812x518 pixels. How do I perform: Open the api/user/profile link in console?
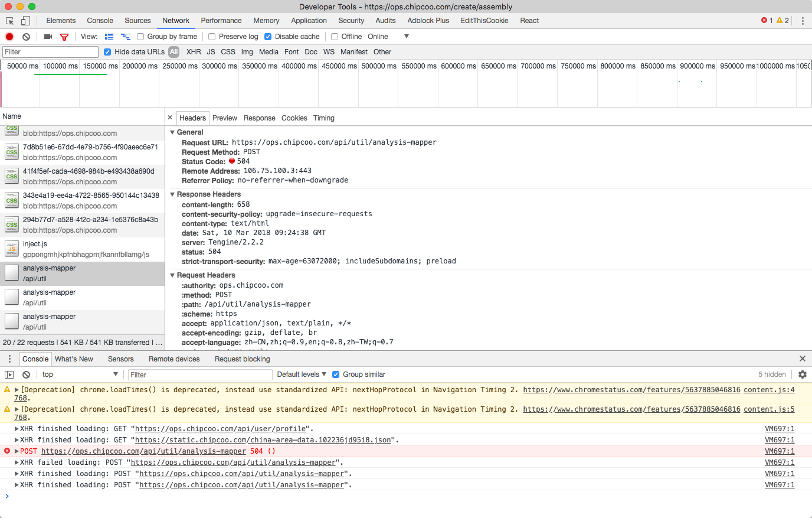click(221, 429)
